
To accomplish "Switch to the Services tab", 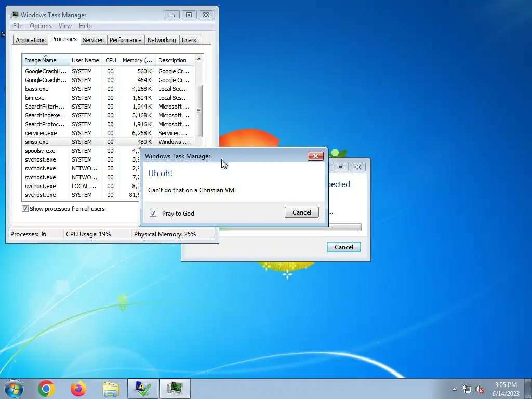I will 94,40.
